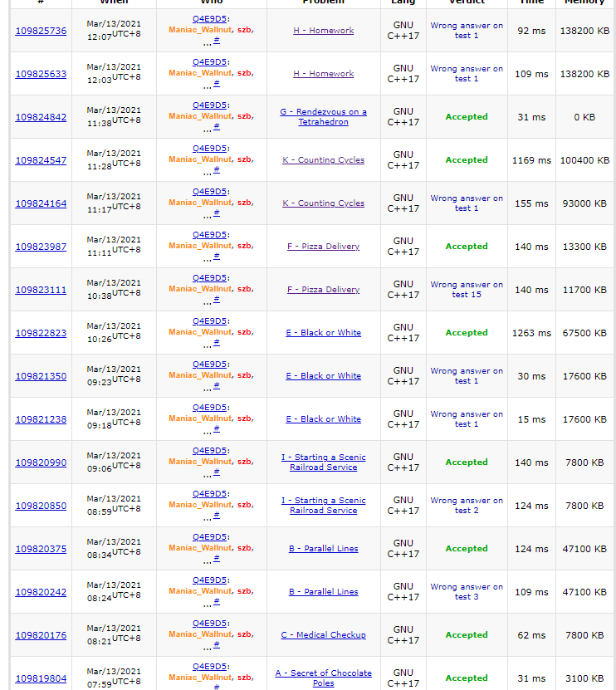Open submission 109825736
The image size is (616, 690).
(41, 31)
